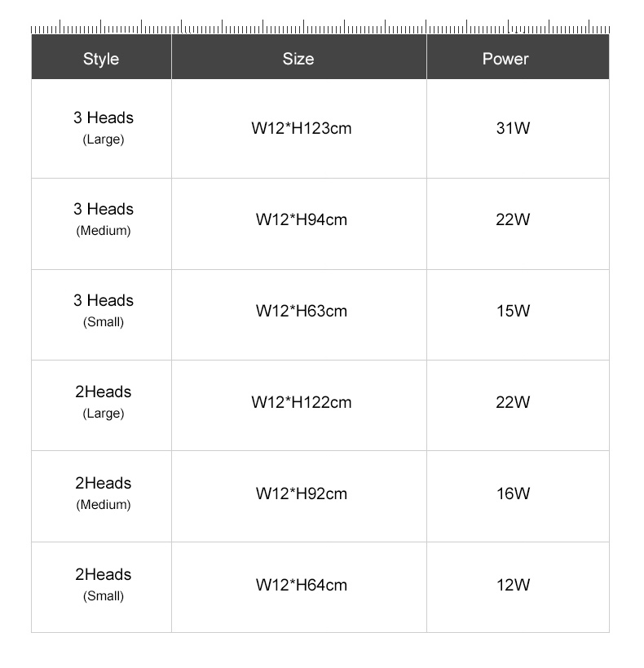Click the W12*H94cm size cell

click(x=299, y=223)
